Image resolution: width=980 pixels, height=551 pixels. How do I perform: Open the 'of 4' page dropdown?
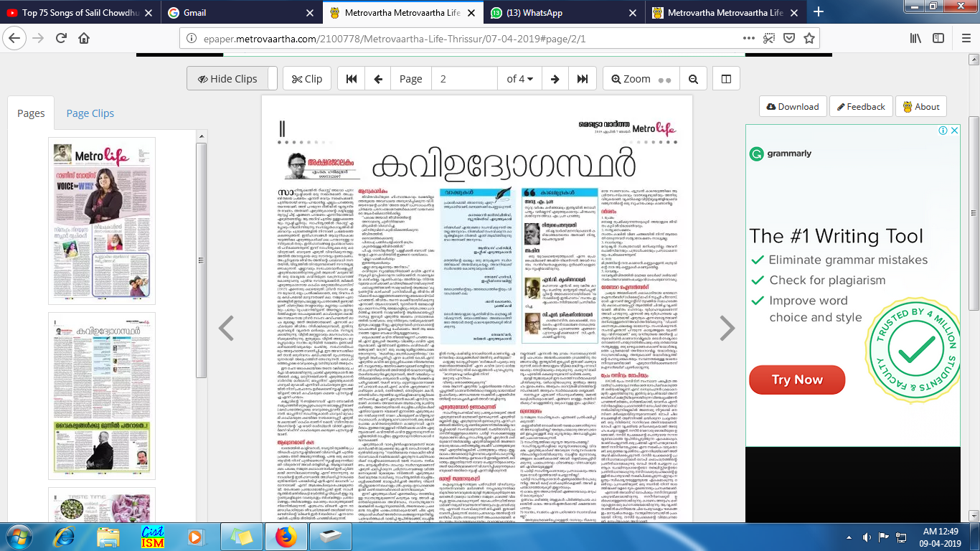pos(519,79)
